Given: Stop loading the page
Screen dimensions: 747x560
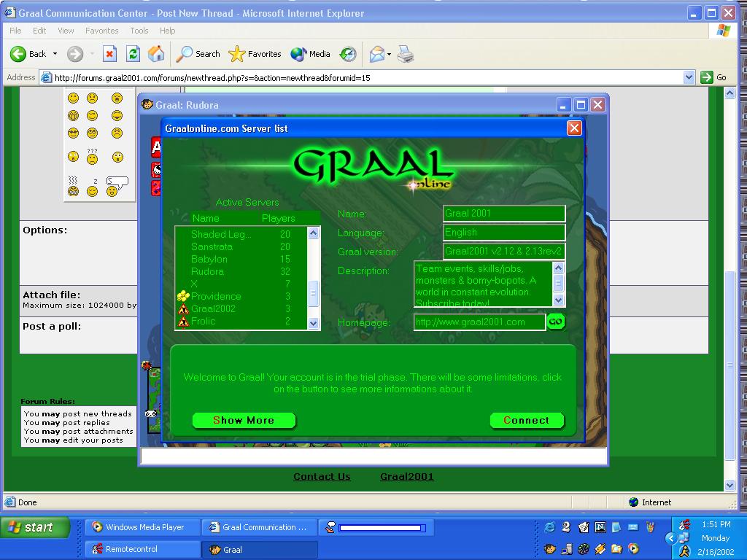Looking at the screenshot, I should [x=109, y=54].
